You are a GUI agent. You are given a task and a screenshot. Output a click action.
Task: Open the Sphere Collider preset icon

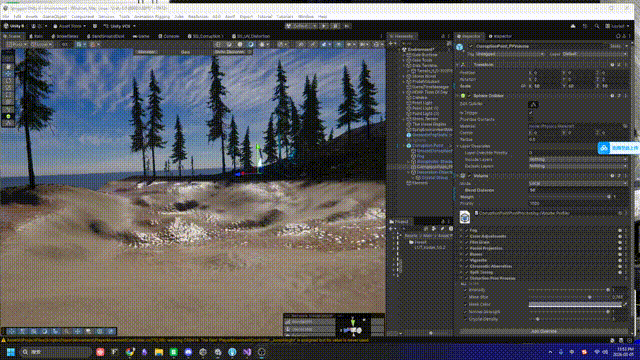click(x=619, y=96)
